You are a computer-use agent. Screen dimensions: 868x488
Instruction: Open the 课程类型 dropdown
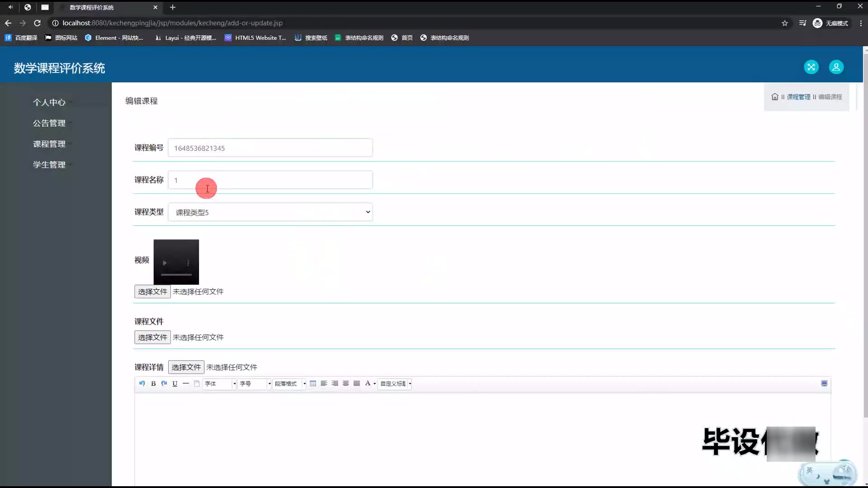(270, 212)
